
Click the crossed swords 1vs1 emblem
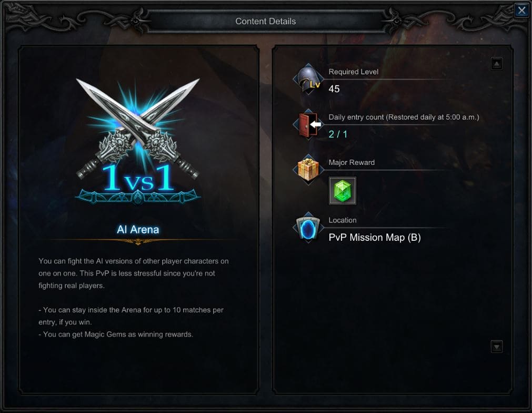[x=138, y=141]
